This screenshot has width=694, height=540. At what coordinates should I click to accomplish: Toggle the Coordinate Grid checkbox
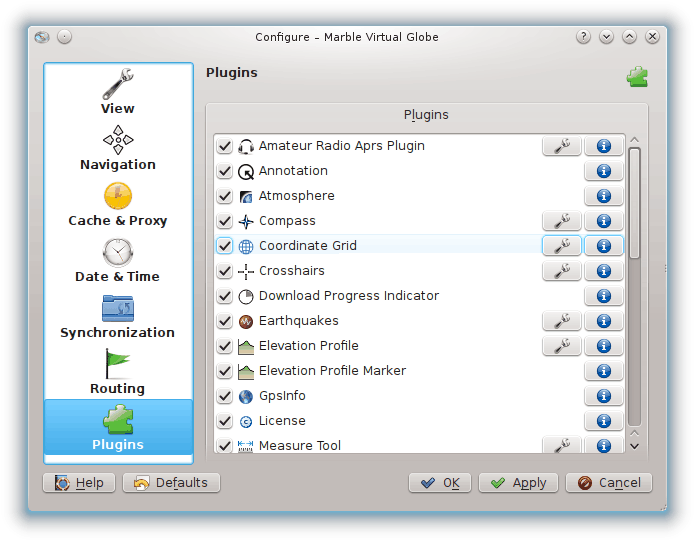(x=225, y=246)
